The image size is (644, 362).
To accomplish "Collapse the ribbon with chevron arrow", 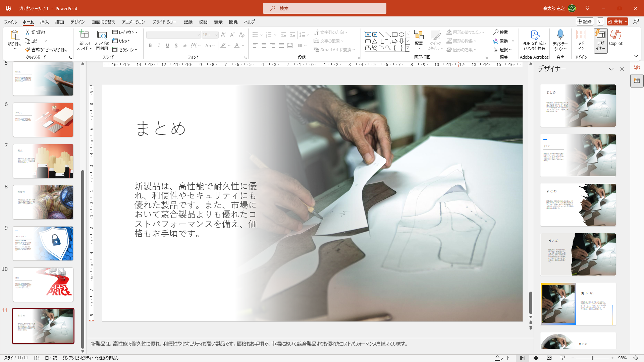I will coord(636,56).
